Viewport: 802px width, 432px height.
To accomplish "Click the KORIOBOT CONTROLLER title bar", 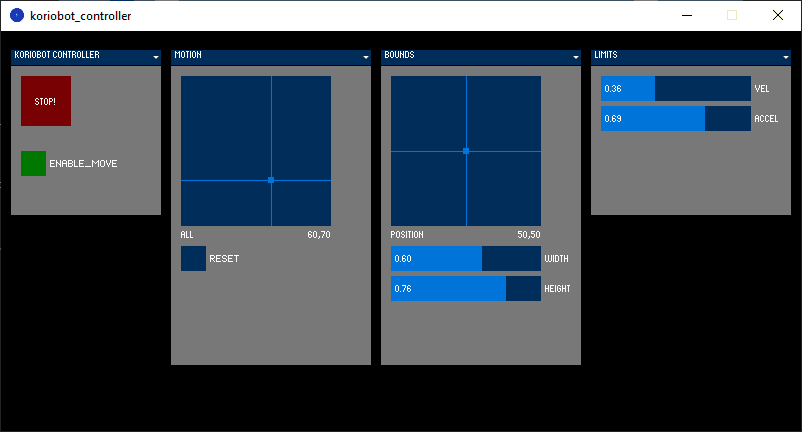I will (x=86, y=57).
